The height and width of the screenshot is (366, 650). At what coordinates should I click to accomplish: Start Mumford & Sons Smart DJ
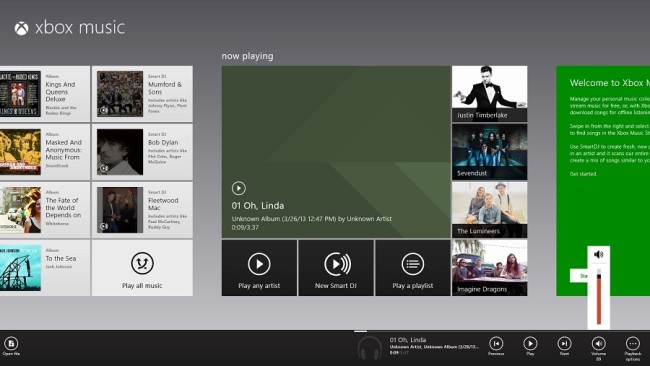[142, 94]
